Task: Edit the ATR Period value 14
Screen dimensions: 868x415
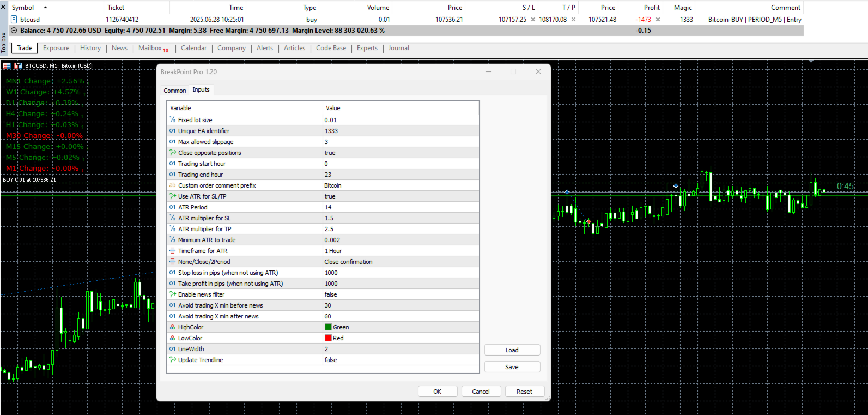Action: tap(401, 207)
